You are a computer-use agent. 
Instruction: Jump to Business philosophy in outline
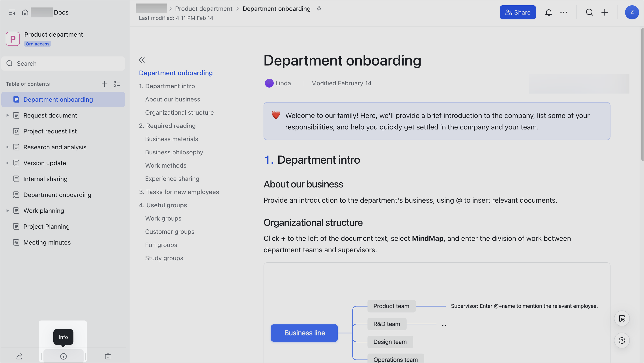click(x=174, y=152)
